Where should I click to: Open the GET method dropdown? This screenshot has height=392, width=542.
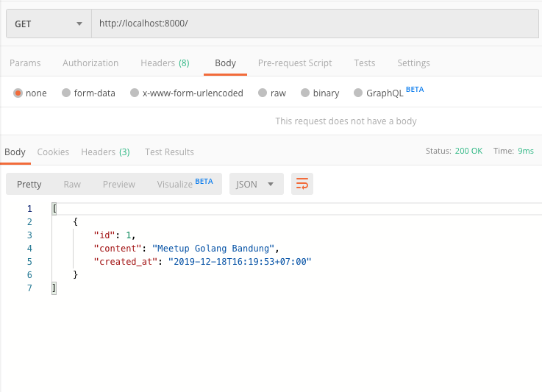[49, 24]
